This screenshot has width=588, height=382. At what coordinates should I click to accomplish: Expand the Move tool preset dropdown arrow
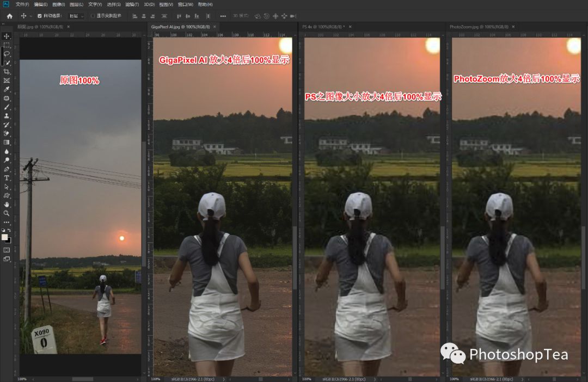30,16
